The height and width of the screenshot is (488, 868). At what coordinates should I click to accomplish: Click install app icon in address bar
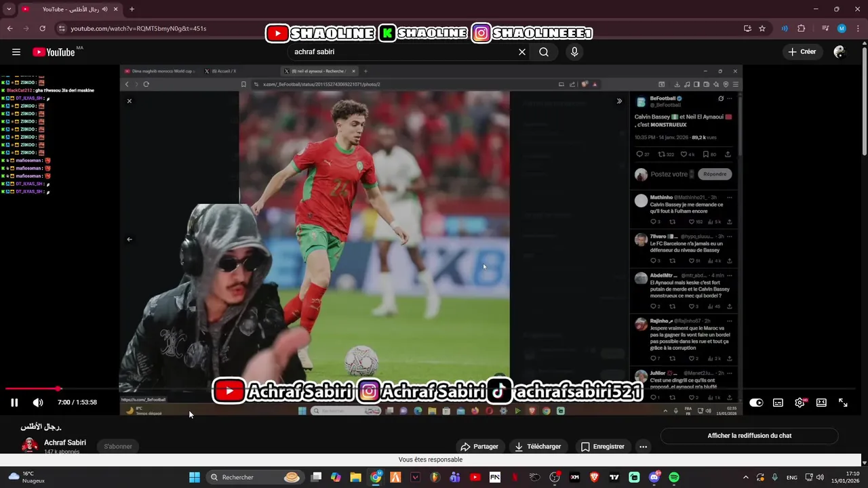pos(747,28)
